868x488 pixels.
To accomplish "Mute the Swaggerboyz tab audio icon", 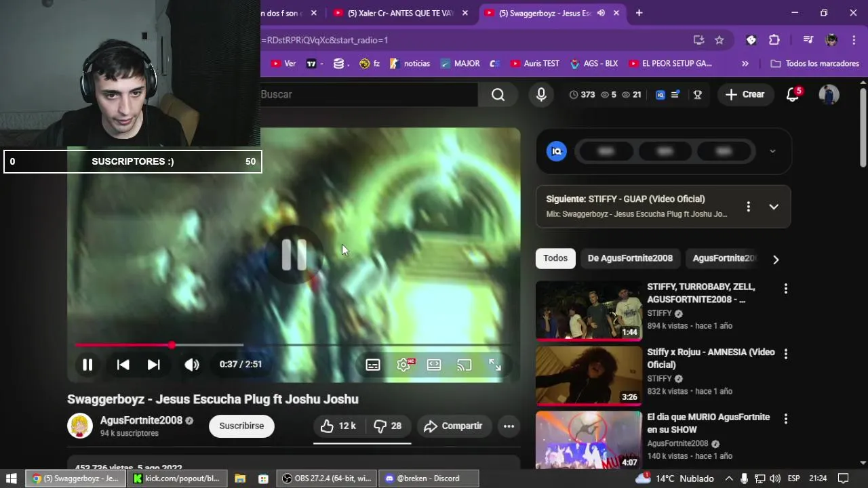I will point(601,13).
